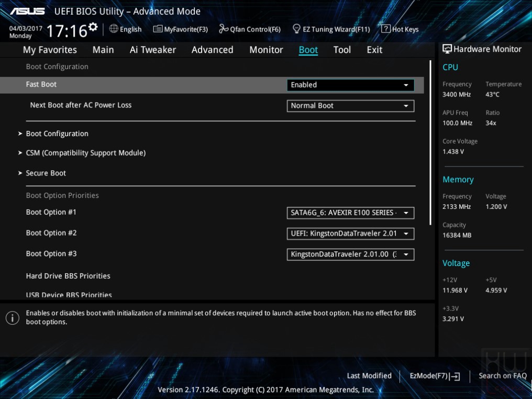
Task: Click the EzMode exit arrow icon
Action: pyautogui.click(x=455, y=376)
